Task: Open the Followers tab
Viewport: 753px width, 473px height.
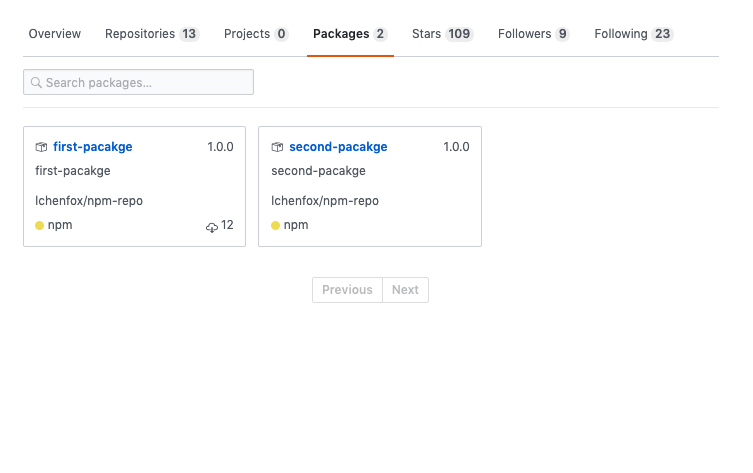Action: point(534,34)
